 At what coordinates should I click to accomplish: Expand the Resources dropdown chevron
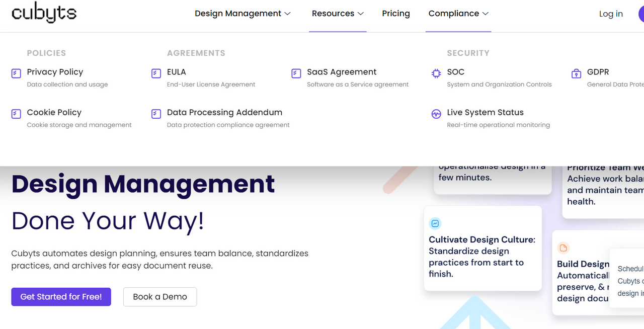(x=361, y=14)
